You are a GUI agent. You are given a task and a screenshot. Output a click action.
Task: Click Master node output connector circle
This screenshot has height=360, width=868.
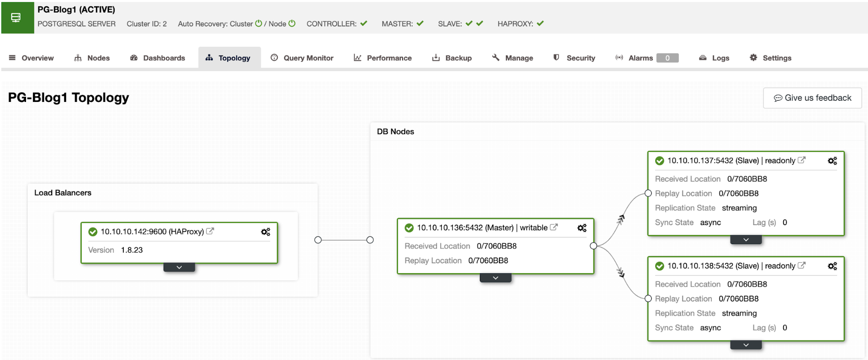pos(594,246)
